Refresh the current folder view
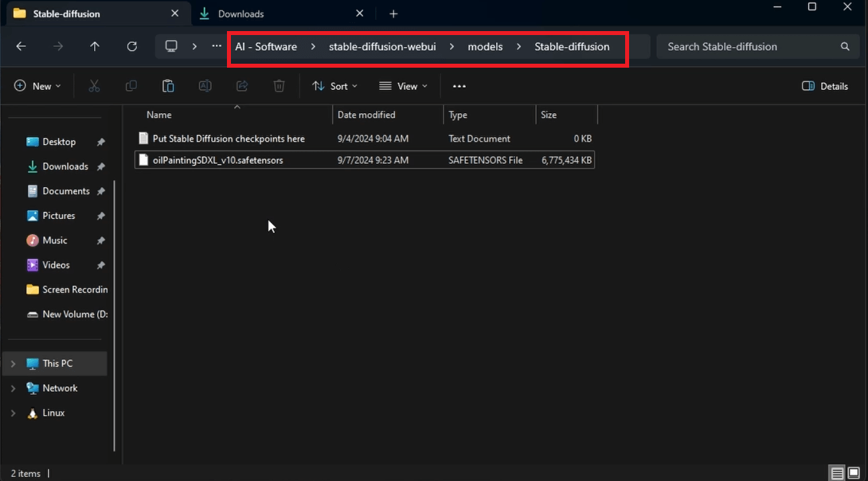The height and width of the screenshot is (481, 868). tap(131, 46)
